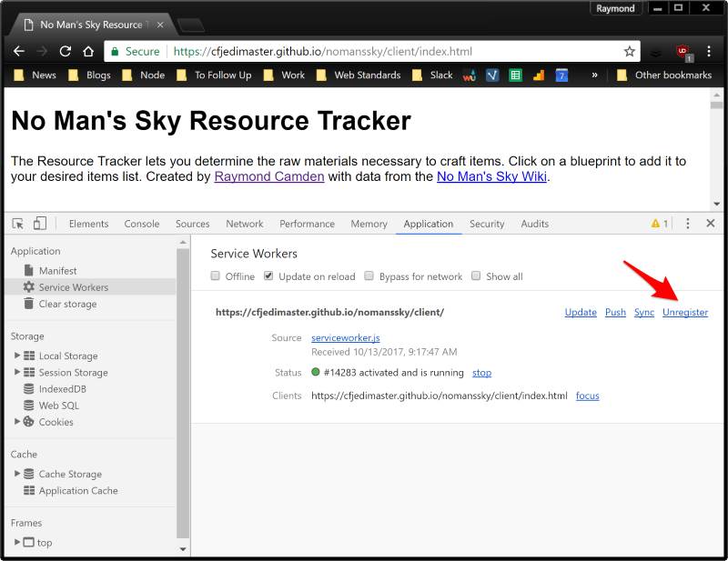
Task: Close the DevTools panel
Action: [711, 223]
